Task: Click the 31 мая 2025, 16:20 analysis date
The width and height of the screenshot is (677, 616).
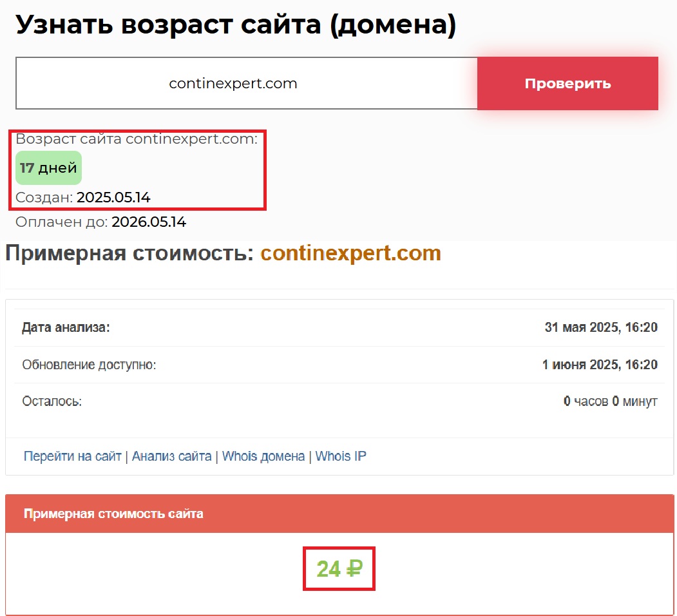Action: pos(600,327)
